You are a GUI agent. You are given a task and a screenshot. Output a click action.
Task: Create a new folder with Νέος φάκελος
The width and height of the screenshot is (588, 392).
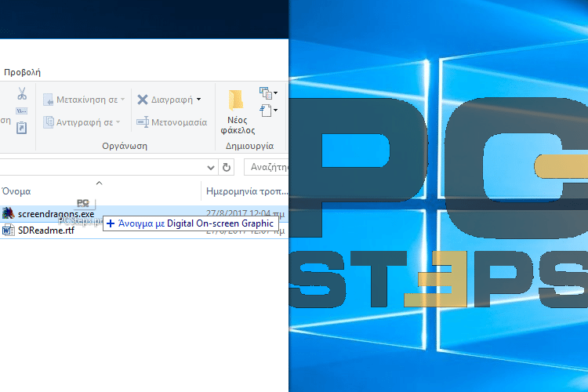click(237, 112)
